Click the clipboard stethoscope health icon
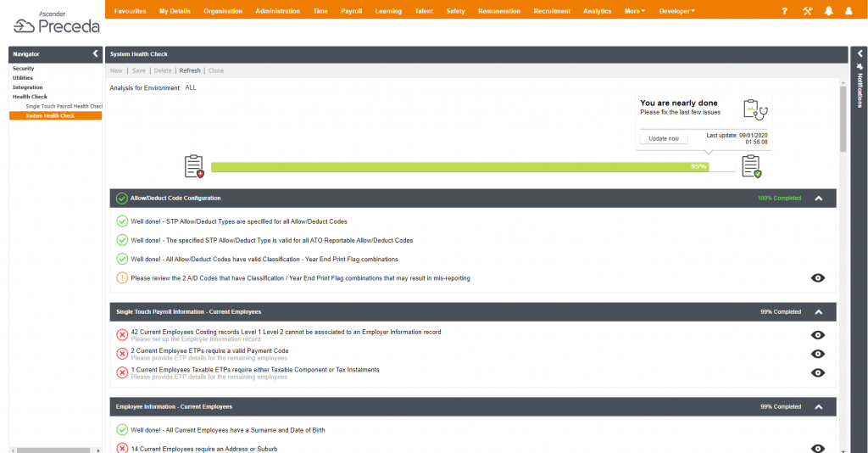This screenshot has width=868, height=453. tap(755, 109)
